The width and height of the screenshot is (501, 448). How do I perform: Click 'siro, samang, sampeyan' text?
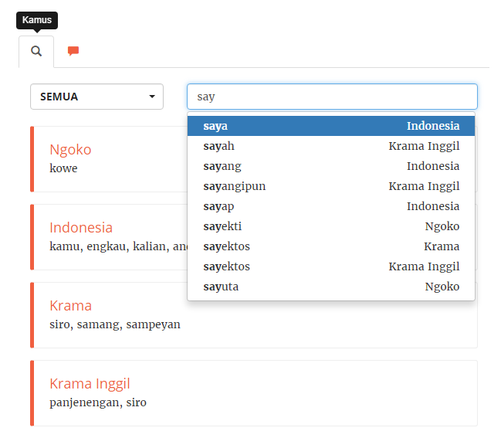pyautogui.click(x=115, y=324)
